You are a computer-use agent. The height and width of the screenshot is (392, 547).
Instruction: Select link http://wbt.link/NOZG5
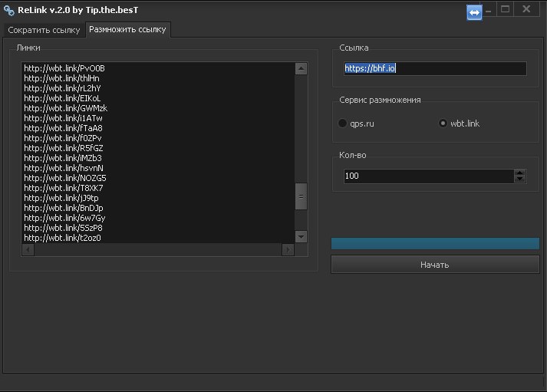tap(65, 178)
